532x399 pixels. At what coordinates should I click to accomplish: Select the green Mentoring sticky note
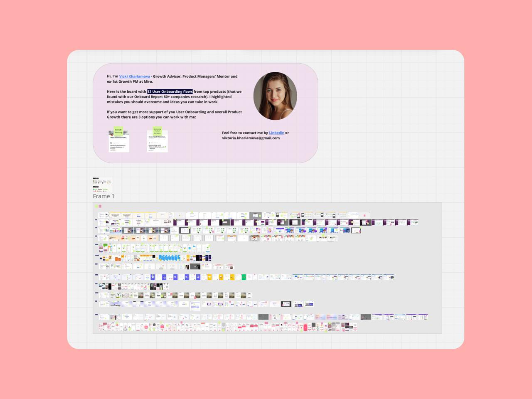pos(157,131)
